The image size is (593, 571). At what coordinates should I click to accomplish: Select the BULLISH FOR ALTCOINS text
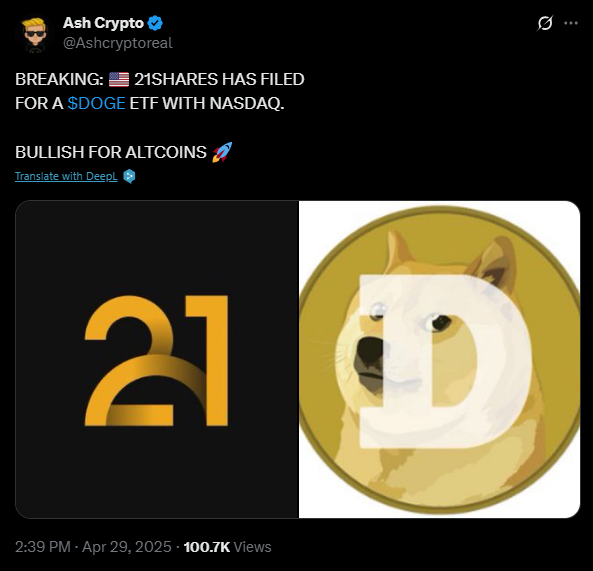pos(111,152)
